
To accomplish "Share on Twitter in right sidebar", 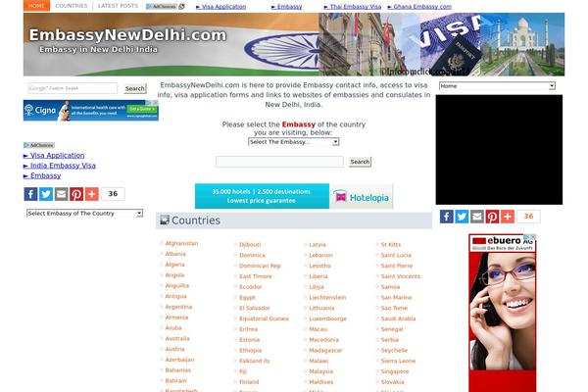I will tap(462, 217).
